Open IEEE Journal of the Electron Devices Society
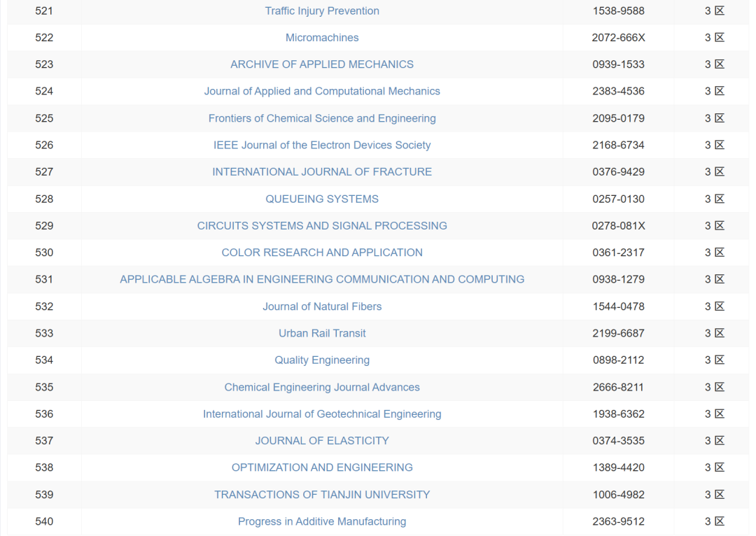Screen dimensions: 756x536 point(322,145)
